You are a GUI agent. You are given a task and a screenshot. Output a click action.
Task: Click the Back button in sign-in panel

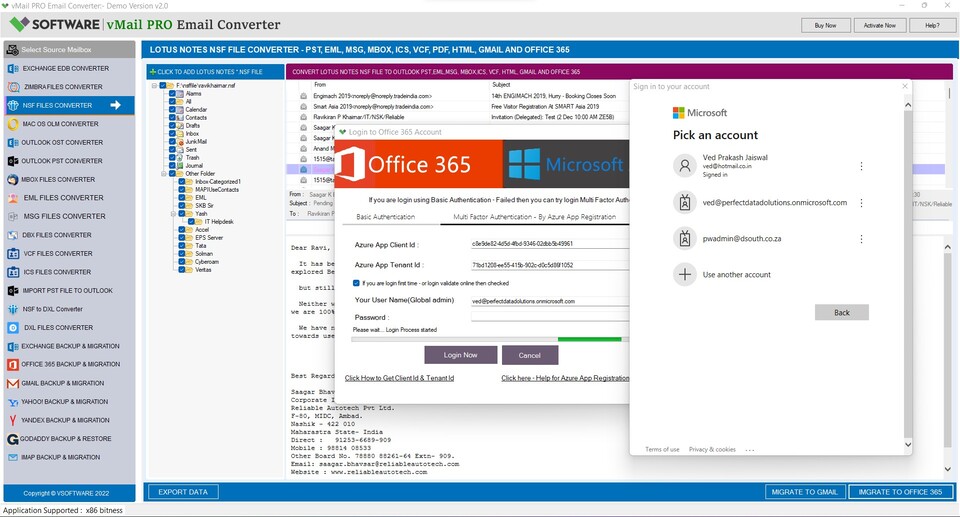click(x=841, y=312)
